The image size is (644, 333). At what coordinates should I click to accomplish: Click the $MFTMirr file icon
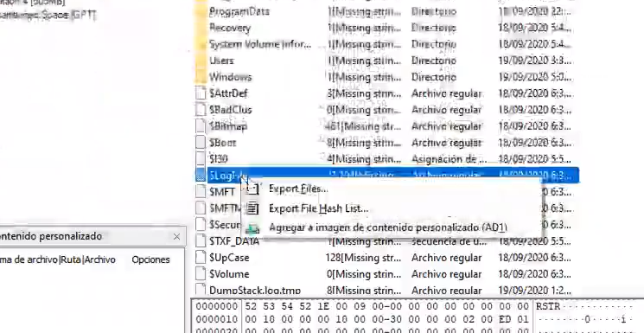point(201,208)
